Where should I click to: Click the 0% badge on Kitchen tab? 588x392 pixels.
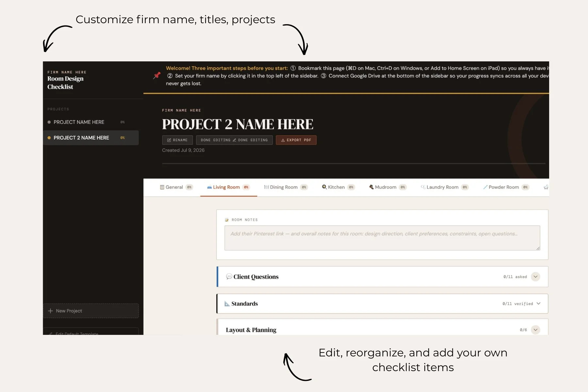point(351,187)
